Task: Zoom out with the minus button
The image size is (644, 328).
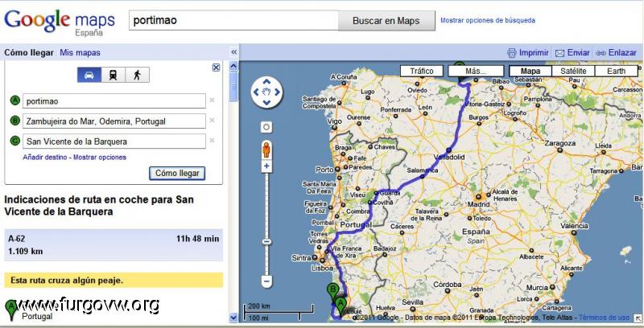Action: pyautogui.click(x=266, y=281)
